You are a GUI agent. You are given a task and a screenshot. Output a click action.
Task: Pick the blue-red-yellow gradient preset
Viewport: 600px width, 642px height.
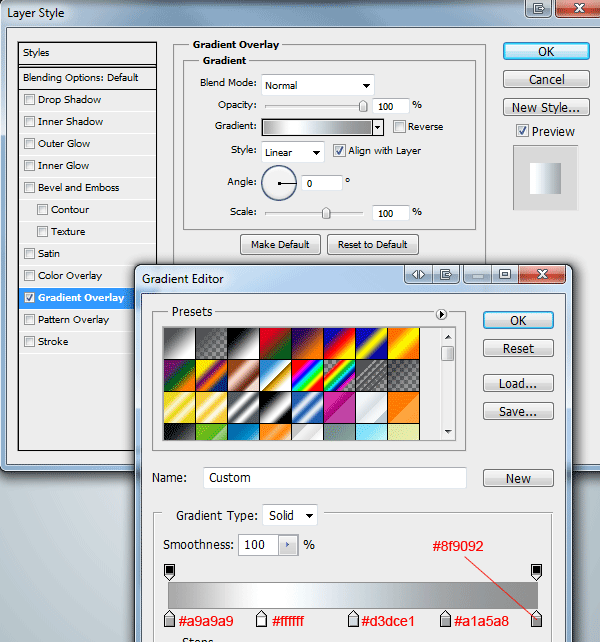coord(339,344)
